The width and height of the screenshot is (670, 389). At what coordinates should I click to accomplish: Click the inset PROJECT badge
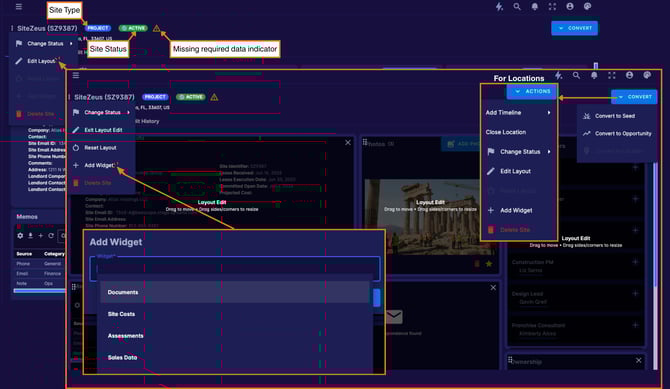pos(156,97)
